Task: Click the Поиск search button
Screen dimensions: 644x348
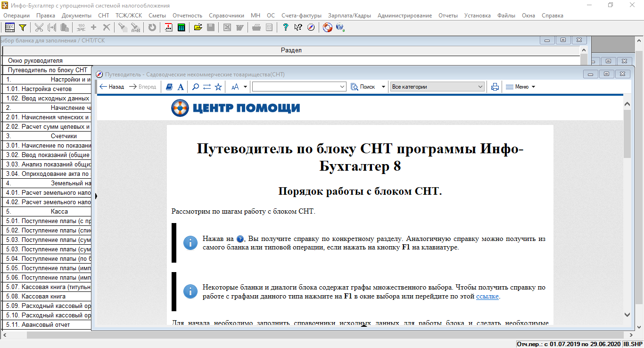Action: click(363, 87)
